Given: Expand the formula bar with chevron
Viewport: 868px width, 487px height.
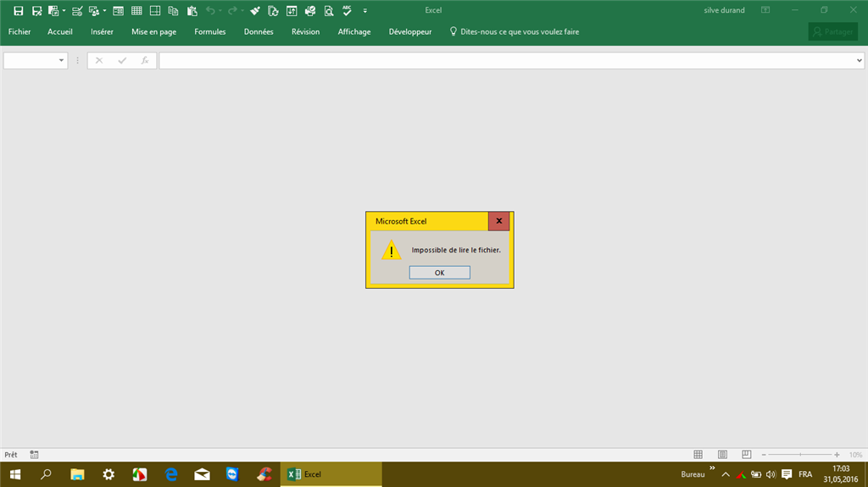Looking at the screenshot, I should (x=860, y=60).
